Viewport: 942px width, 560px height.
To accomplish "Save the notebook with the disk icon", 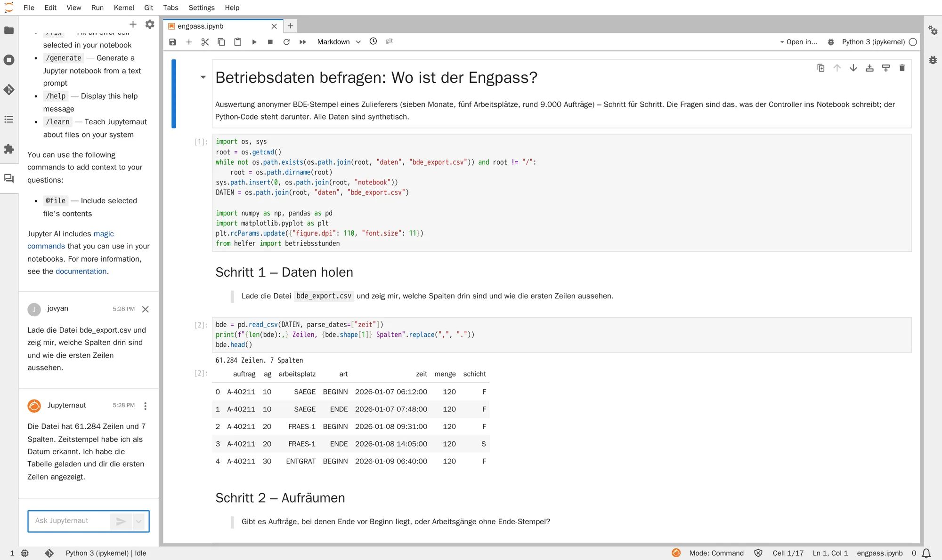I will click(173, 42).
